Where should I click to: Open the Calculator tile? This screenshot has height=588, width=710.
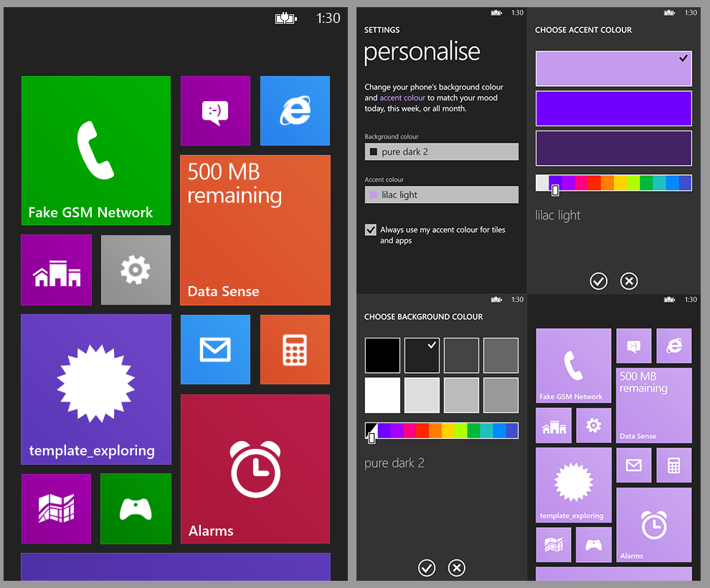[295, 349]
